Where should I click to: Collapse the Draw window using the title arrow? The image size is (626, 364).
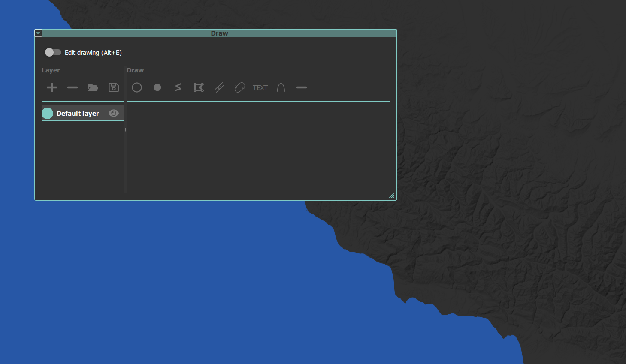38,33
